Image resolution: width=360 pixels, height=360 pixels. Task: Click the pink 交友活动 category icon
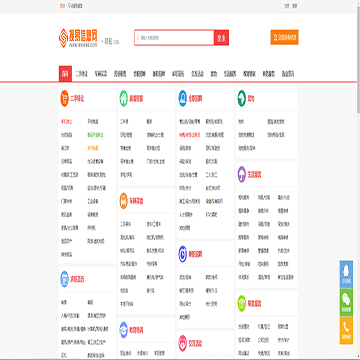pyautogui.click(x=182, y=343)
